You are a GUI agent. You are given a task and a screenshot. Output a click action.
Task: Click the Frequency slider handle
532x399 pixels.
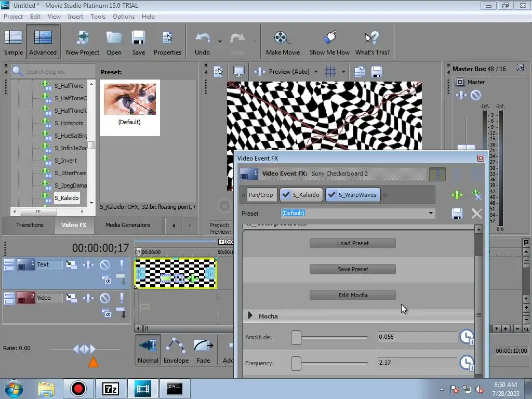[x=296, y=363]
